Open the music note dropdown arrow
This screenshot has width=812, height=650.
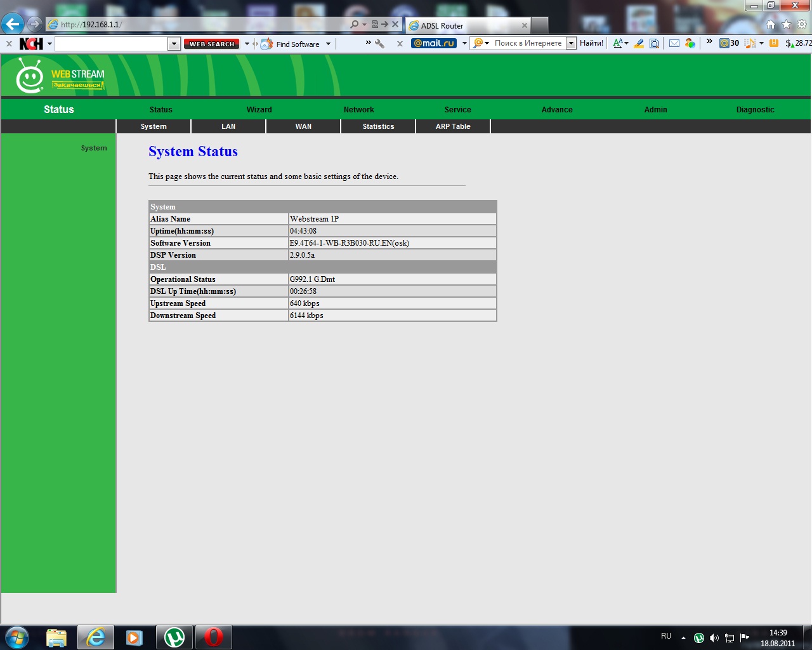(x=761, y=43)
